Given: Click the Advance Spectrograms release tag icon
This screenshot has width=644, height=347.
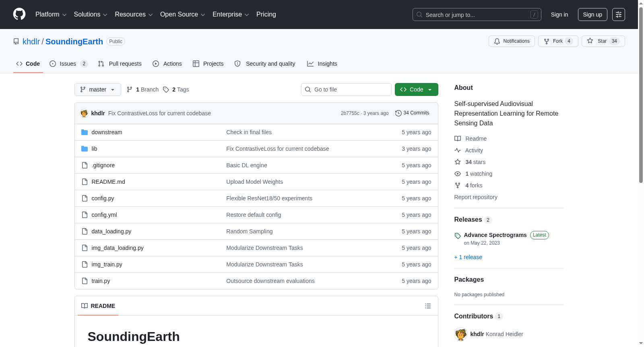Looking at the screenshot, I should 458,236.
